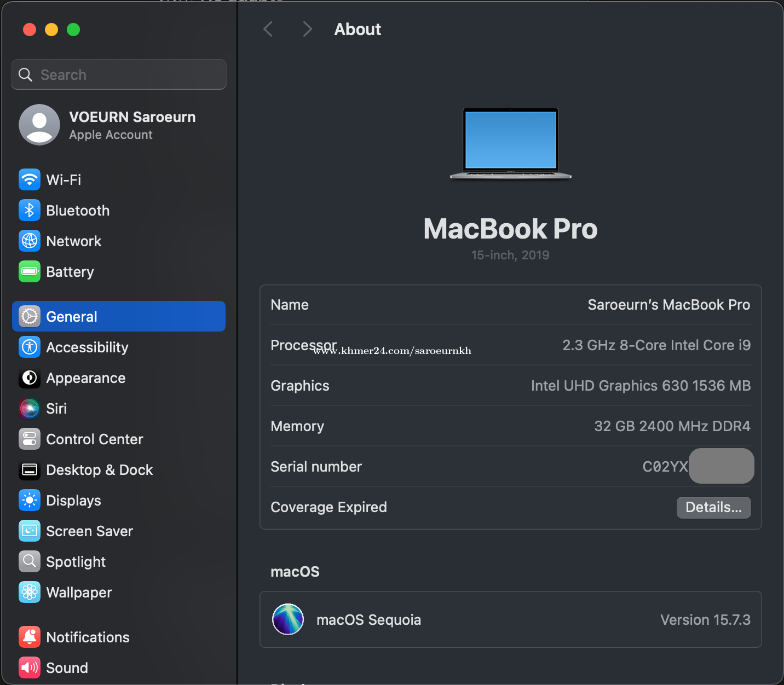784x685 pixels.
Task: Open the Network globe icon
Action: (x=30, y=241)
